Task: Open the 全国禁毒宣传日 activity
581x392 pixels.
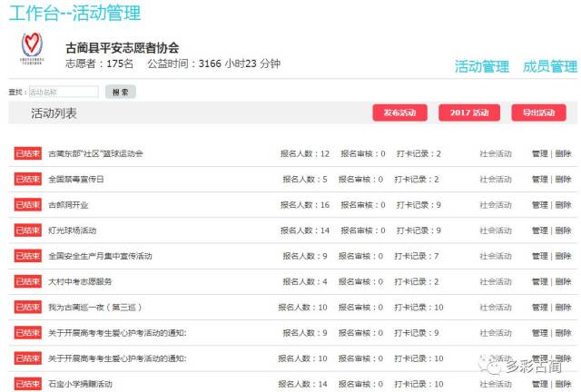Action: point(76,180)
